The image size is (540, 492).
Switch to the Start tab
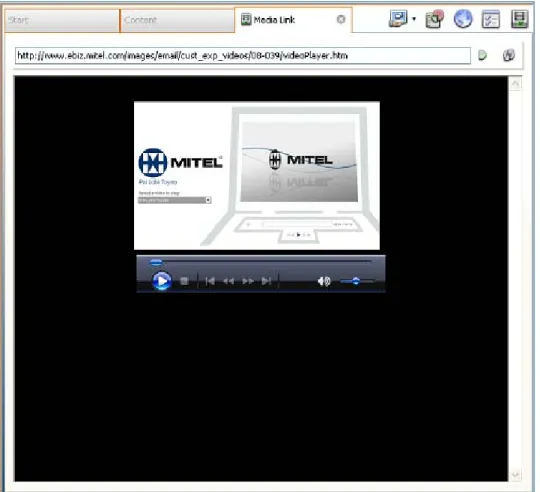tap(62, 20)
